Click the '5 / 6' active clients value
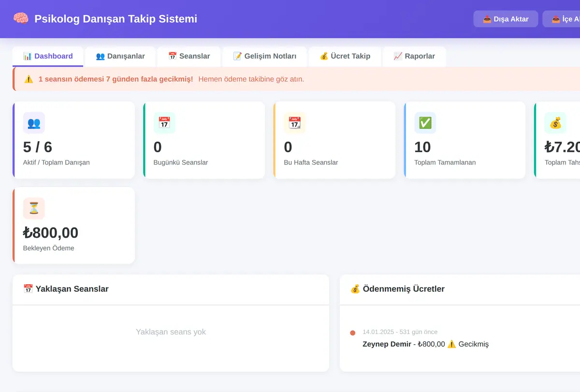The width and height of the screenshot is (580, 392). (38, 147)
